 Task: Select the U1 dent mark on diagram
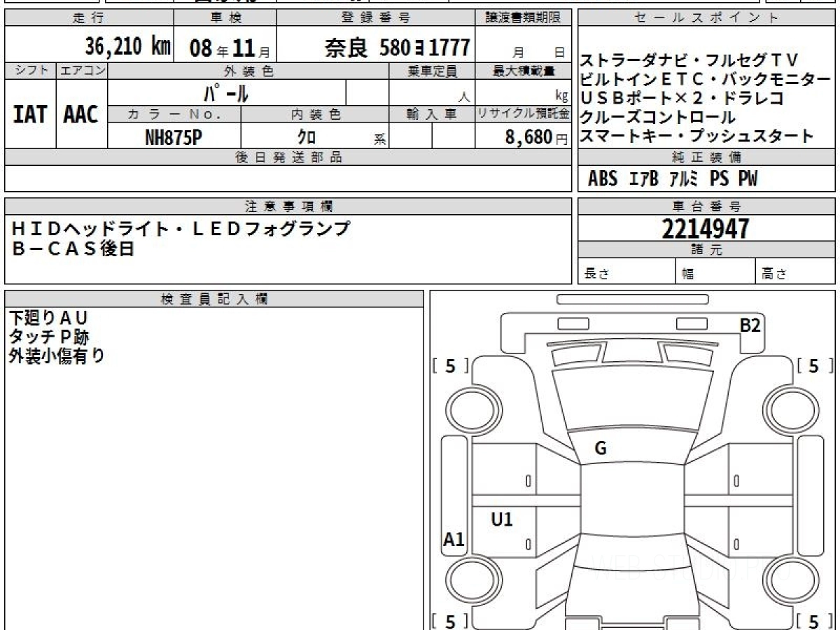click(x=502, y=519)
